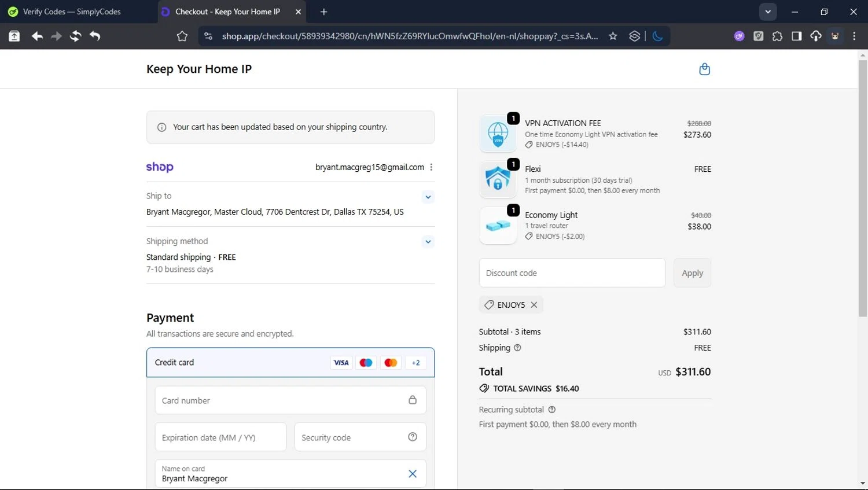Viewport: 868px width, 490px height.
Task: Click the Keep Your Home IP store title
Action: point(199,69)
